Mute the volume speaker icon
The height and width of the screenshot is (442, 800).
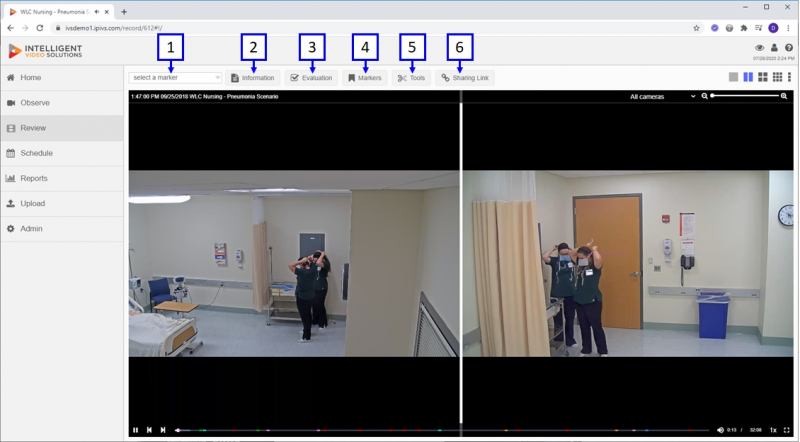(x=720, y=430)
